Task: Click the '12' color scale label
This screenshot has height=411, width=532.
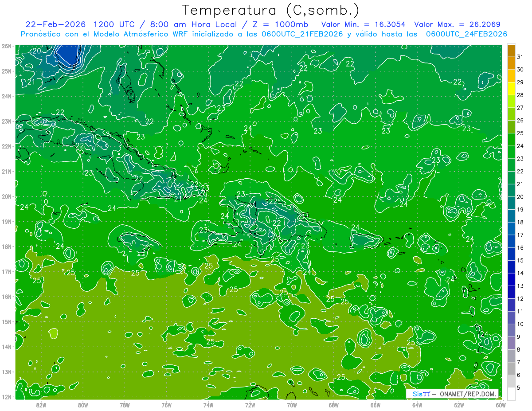Action: coord(520,298)
